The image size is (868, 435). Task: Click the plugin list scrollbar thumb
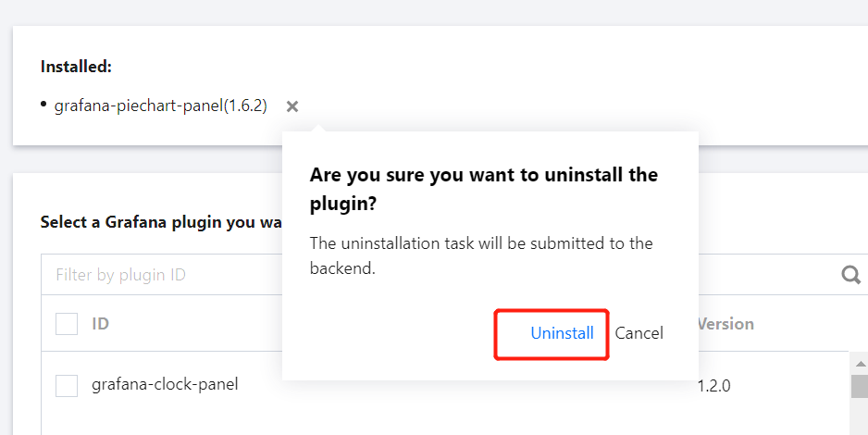point(860,385)
